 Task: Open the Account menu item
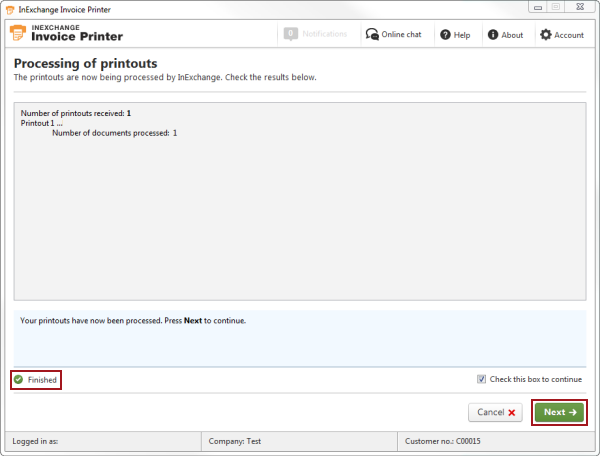pos(562,35)
